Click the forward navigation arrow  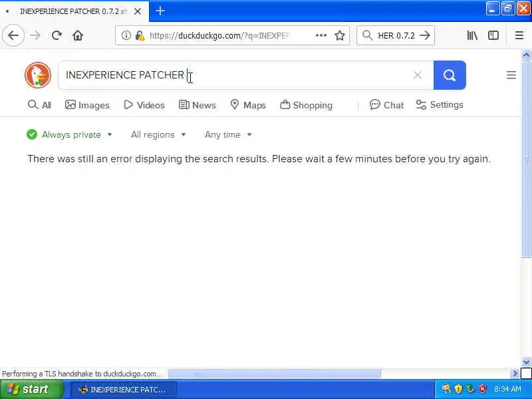tap(35, 35)
